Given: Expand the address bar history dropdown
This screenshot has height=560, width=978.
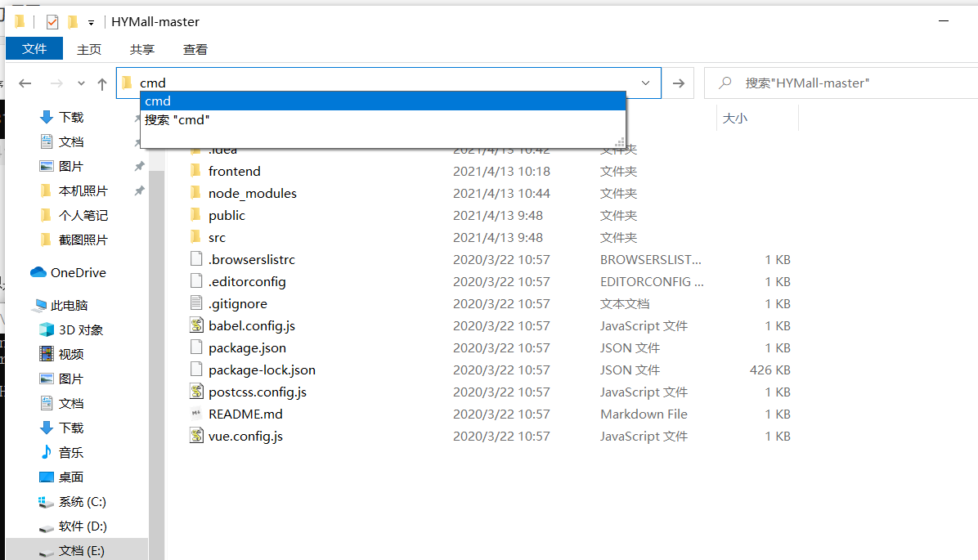Looking at the screenshot, I should click(x=645, y=83).
